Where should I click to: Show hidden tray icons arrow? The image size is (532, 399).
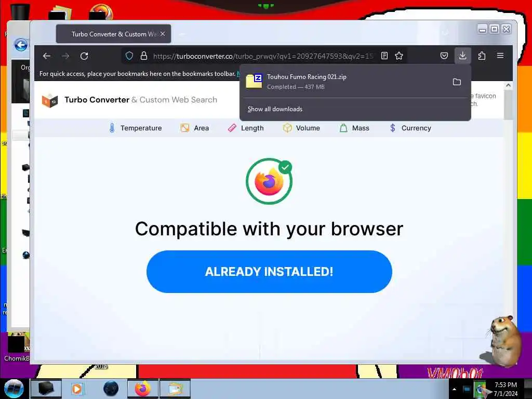tap(454, 389)
